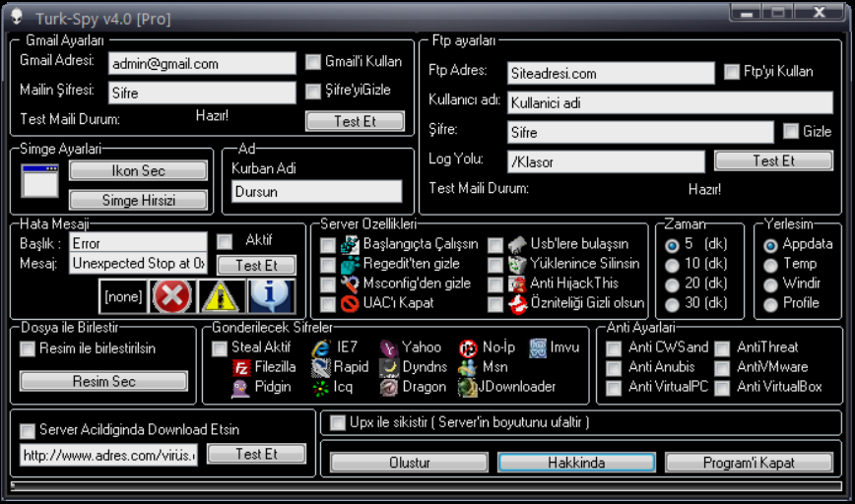Click the Filezilla icon

click(240, 368)
